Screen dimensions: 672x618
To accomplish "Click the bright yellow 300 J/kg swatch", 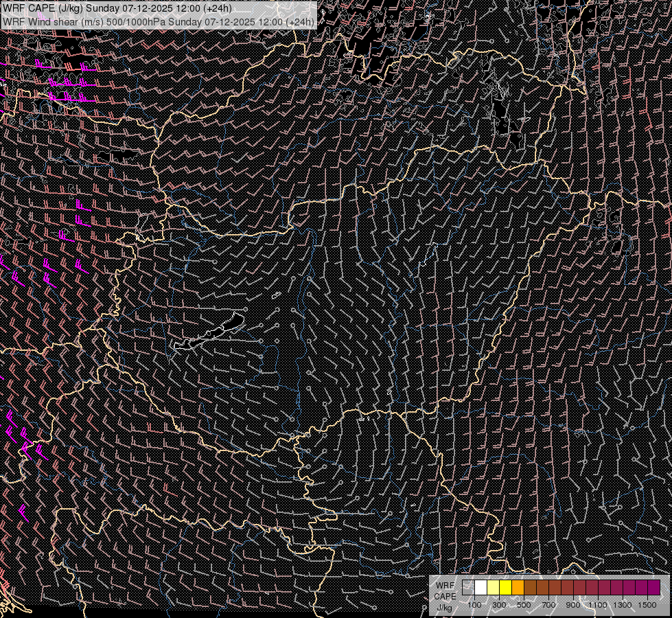I will tap(505, 588).
